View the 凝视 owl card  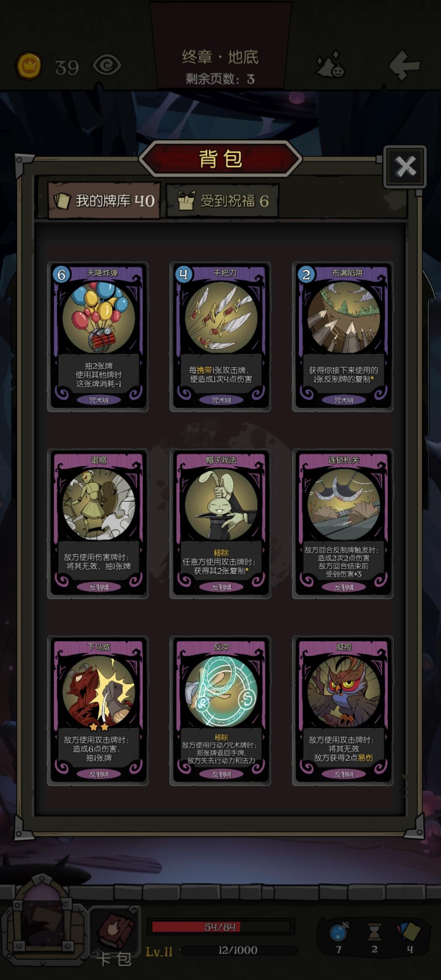(x=343, y=710)
